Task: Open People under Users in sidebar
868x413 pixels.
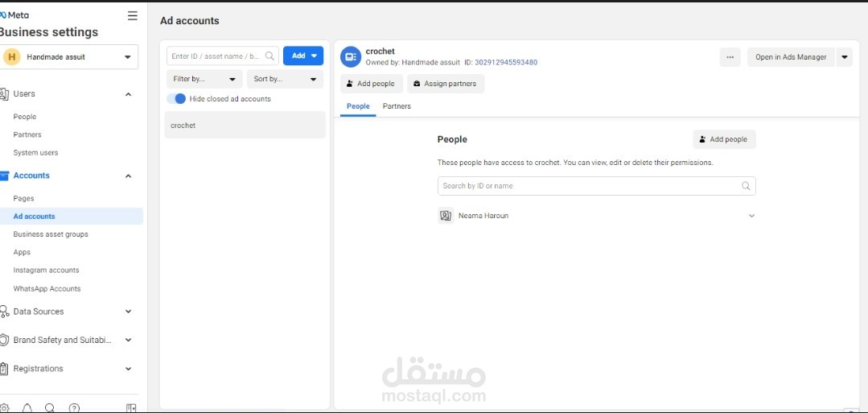Action: coord(25,117)
